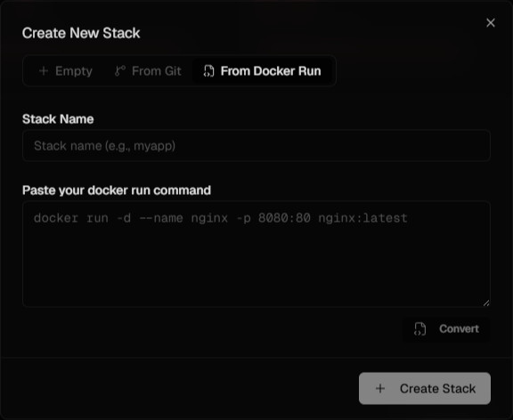This screenshot has width=513, height=420.
Task: Switch to the From Git tab
Action: tap(148, 71)
